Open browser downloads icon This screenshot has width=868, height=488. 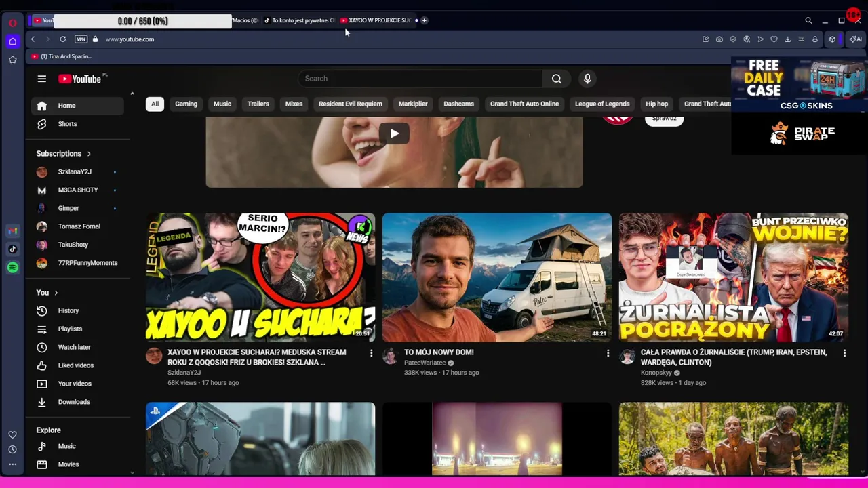point(787,39)
